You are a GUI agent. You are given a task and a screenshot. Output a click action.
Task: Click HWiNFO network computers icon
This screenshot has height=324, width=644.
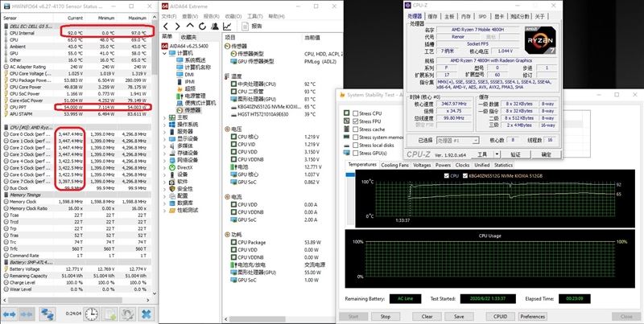(47, 314)
